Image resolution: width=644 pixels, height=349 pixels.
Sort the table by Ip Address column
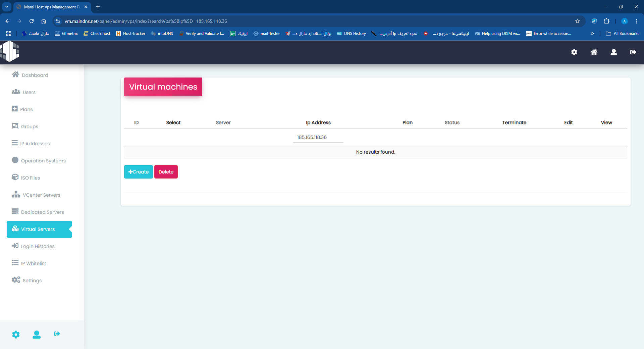click(x=318, y=122)
